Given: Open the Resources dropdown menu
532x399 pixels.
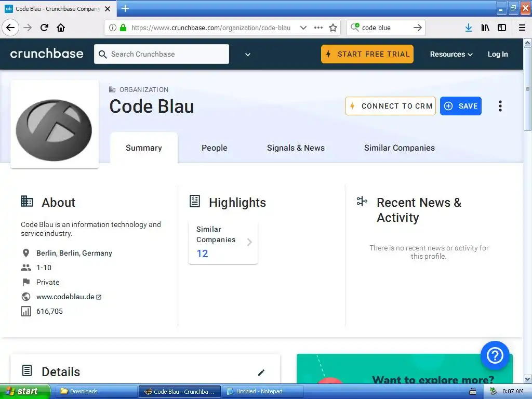Looking at the screenshot, I should 451,54.
